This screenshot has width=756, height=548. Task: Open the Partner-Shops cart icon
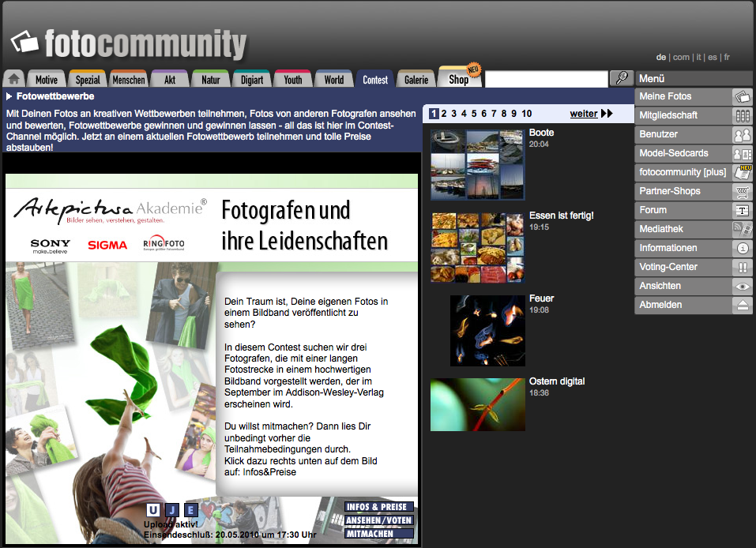click(x=742, y=191)
